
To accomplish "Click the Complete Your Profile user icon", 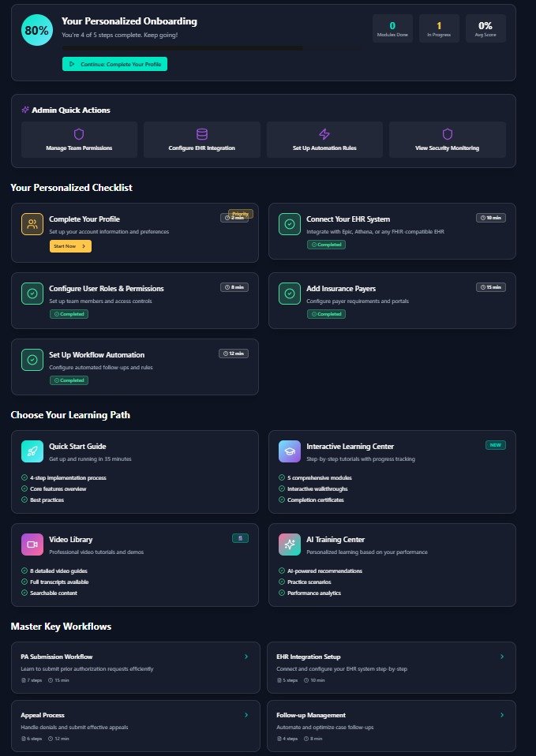I will pyautogui.click(x=32, y=224).
